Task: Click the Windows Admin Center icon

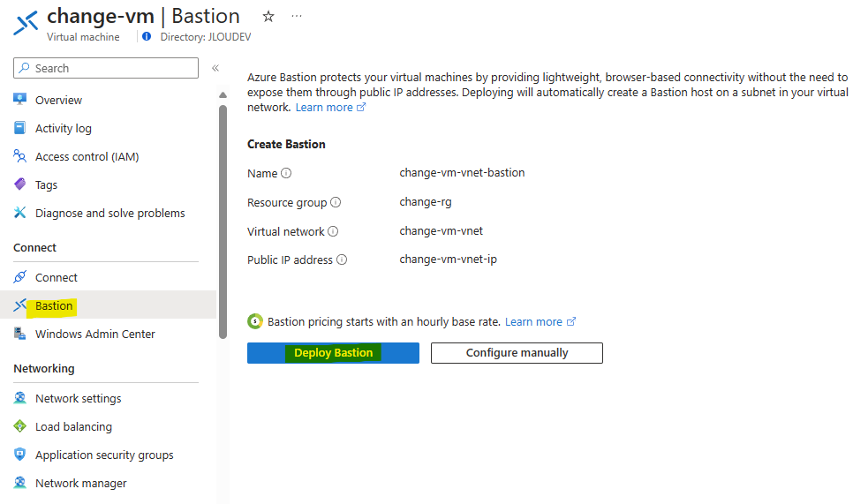Action: [20, 334]
